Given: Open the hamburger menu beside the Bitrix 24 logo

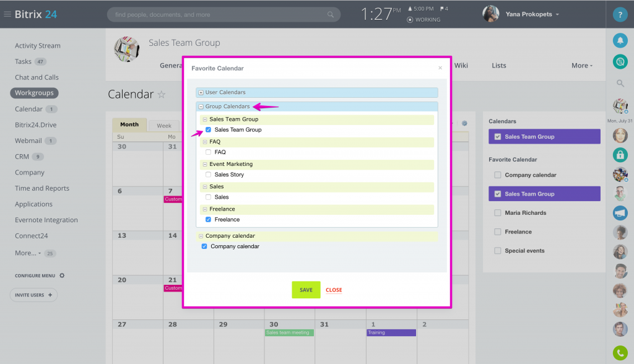Looking at the screenshot, I should (x=7, y=14).
